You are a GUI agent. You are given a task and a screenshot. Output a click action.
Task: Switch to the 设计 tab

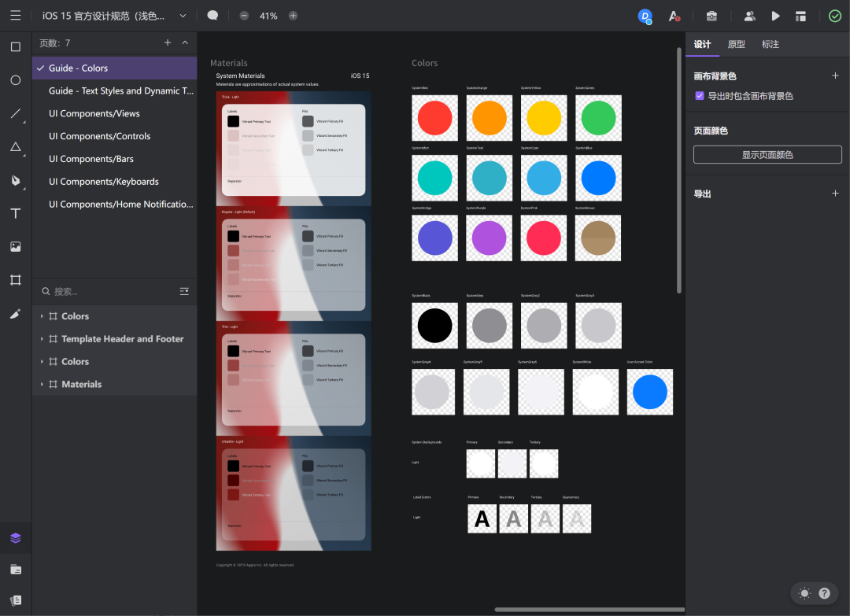[702, 44]
